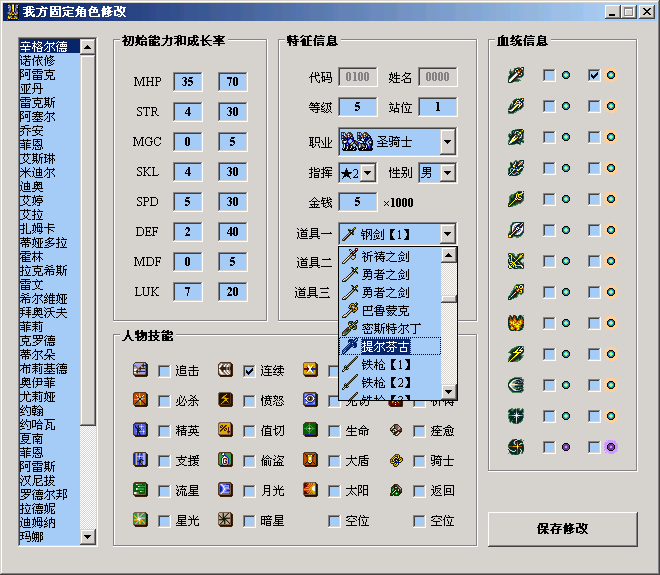Viewport: 660px width, 575px height.
Task: Select 密斯特尔丁 from item list
Action: (x=390, y=328)
